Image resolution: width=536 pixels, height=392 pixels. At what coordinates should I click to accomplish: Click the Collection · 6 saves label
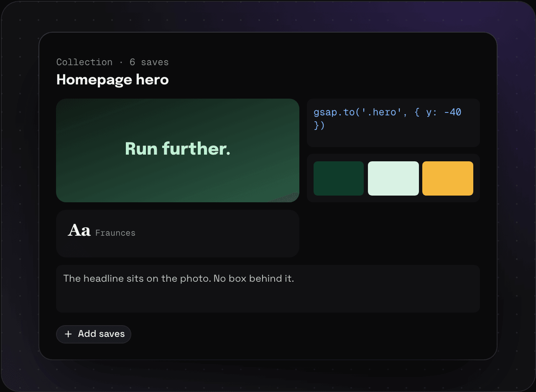[112, 62]
